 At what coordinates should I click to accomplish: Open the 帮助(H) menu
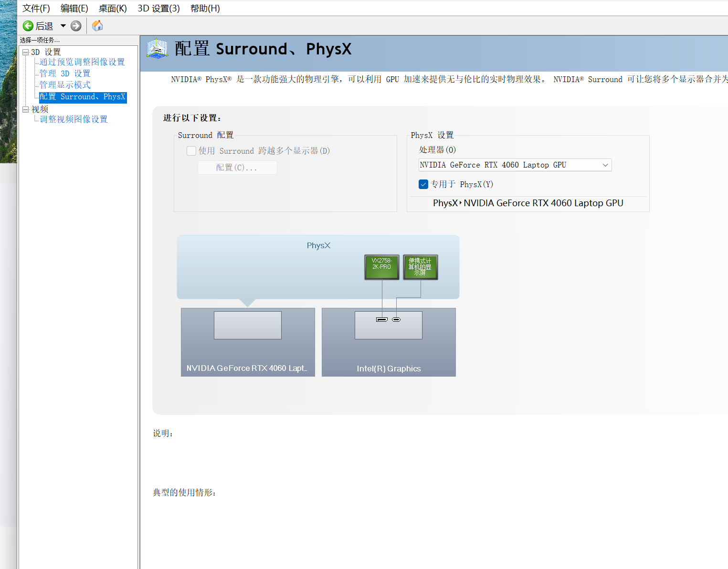click(205, 9)
